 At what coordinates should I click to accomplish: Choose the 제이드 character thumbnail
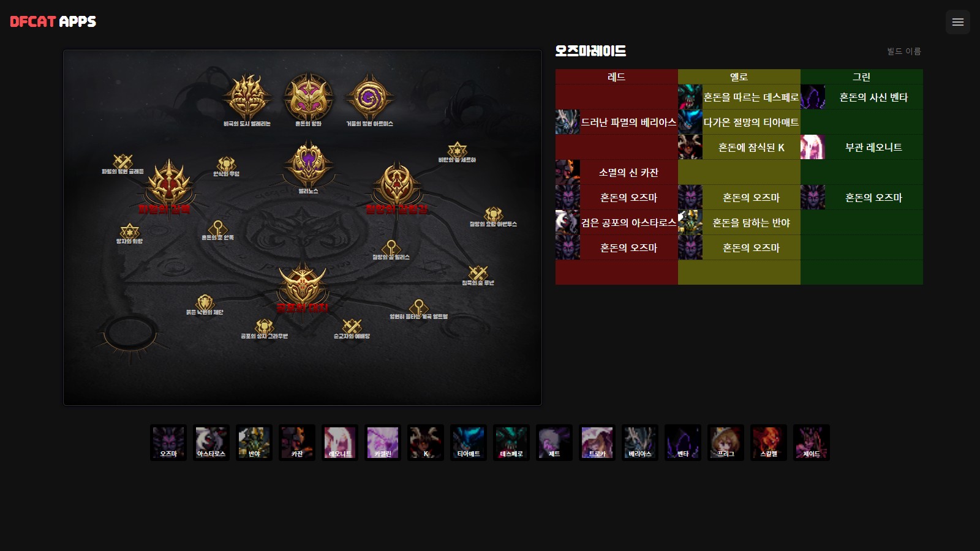click(812, 443)
